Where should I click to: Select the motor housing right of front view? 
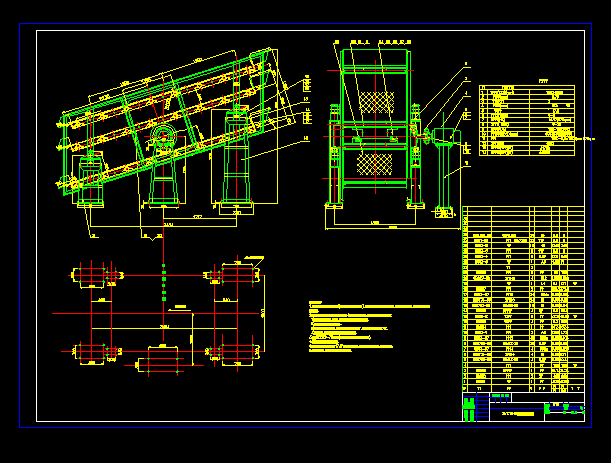click(446, 136)
